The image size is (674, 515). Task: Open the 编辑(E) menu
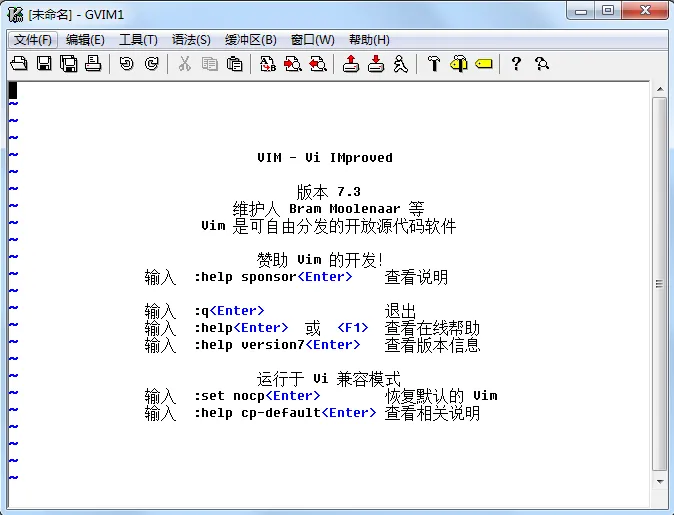coord(85,40)
